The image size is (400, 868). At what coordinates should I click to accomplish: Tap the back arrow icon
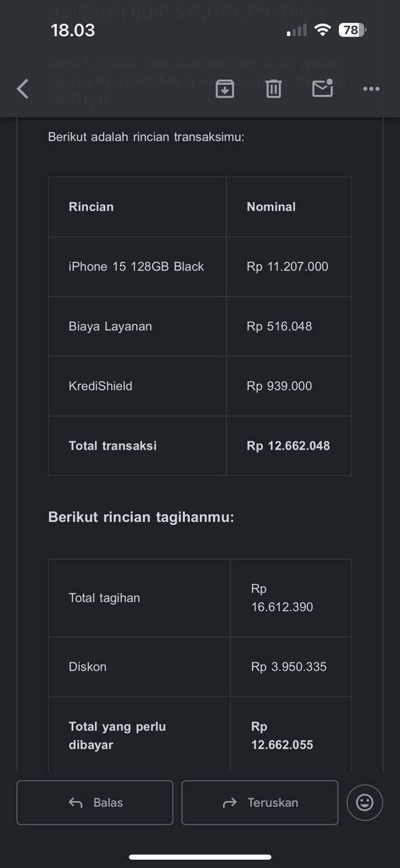[22, 89]
